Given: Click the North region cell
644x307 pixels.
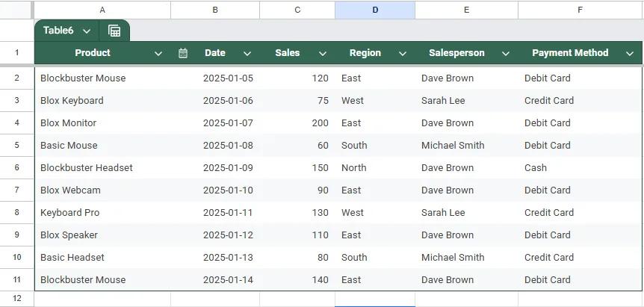Looking at the screenshot, I should pyautogui.click(x=375, y=167).
